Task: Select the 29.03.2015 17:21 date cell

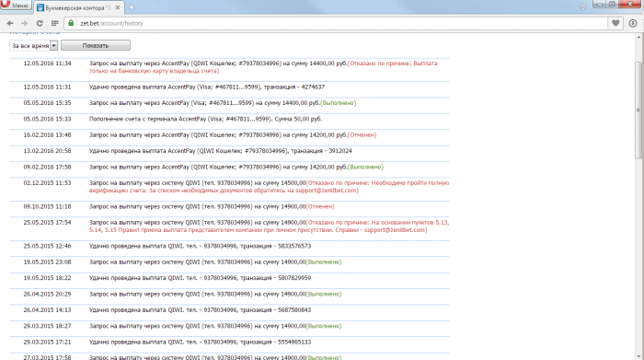Action: [47, 342]
